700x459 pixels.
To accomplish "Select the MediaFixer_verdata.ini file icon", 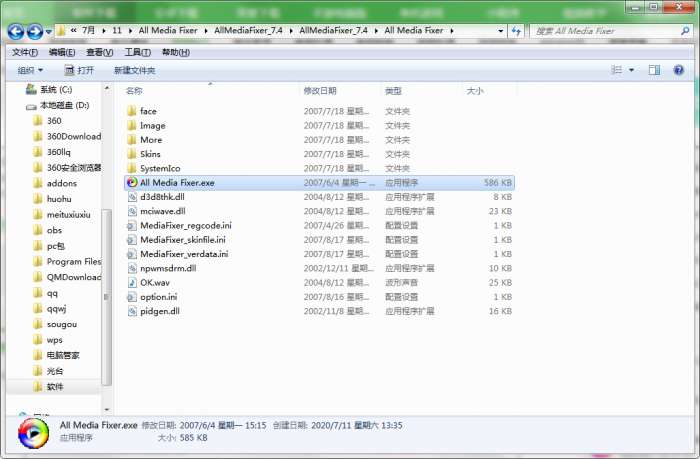I will [132, 254].
